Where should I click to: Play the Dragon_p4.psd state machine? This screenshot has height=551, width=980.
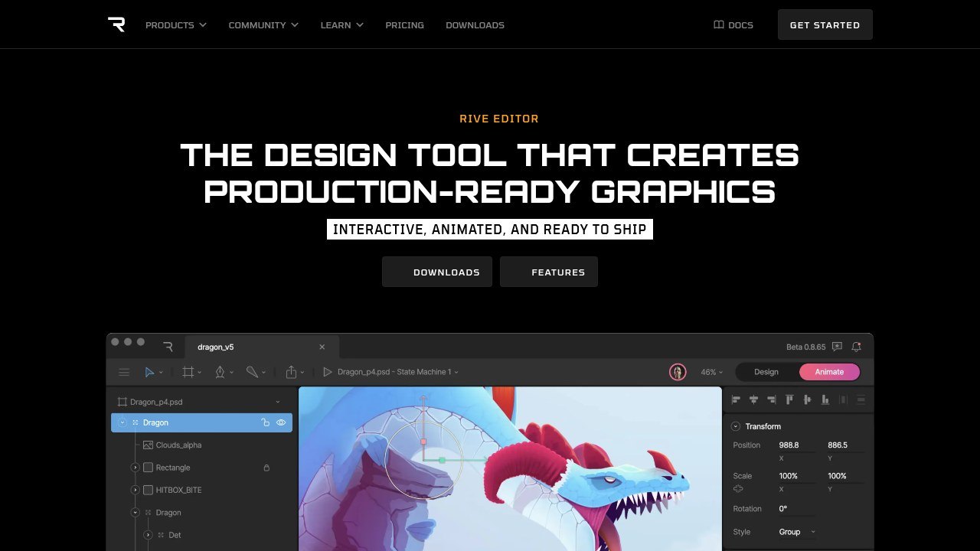click(x=328, y=372)
